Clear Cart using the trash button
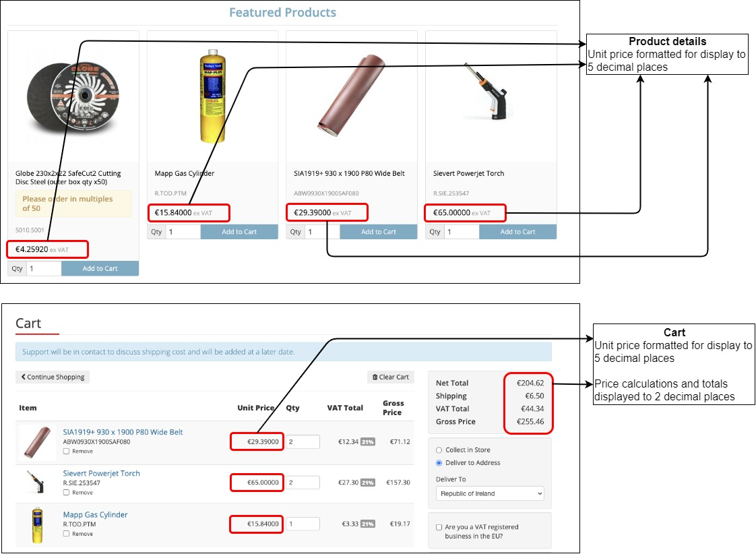 point(391,377)
